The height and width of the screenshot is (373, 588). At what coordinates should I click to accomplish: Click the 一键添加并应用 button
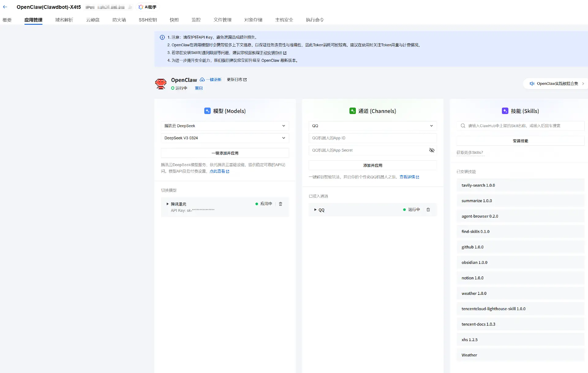tap(225, 153)
